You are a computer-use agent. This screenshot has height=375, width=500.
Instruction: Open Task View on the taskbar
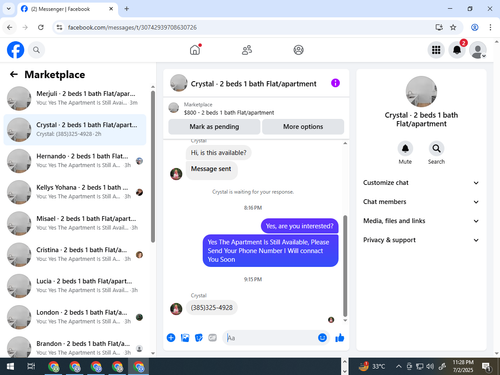coord(31,367)
